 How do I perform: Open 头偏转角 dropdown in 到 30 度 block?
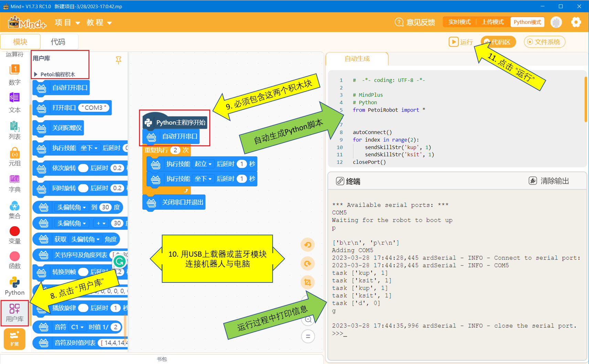72,207
